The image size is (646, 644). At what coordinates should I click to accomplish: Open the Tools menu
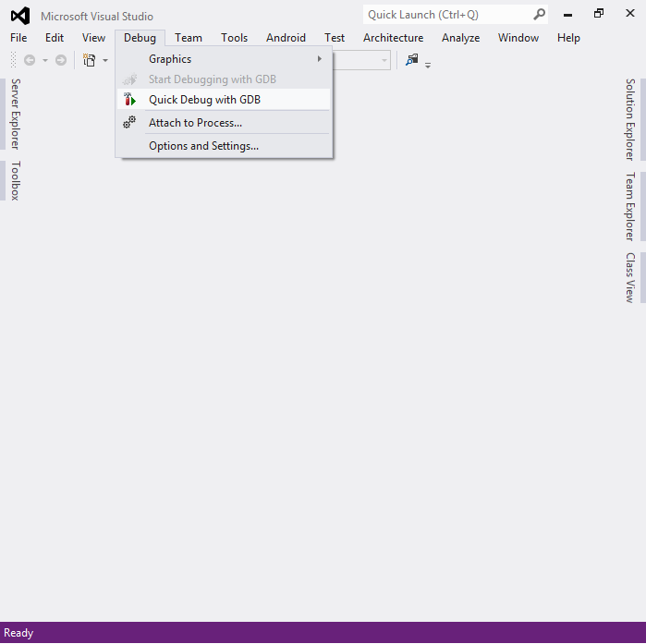coord(234,38)
